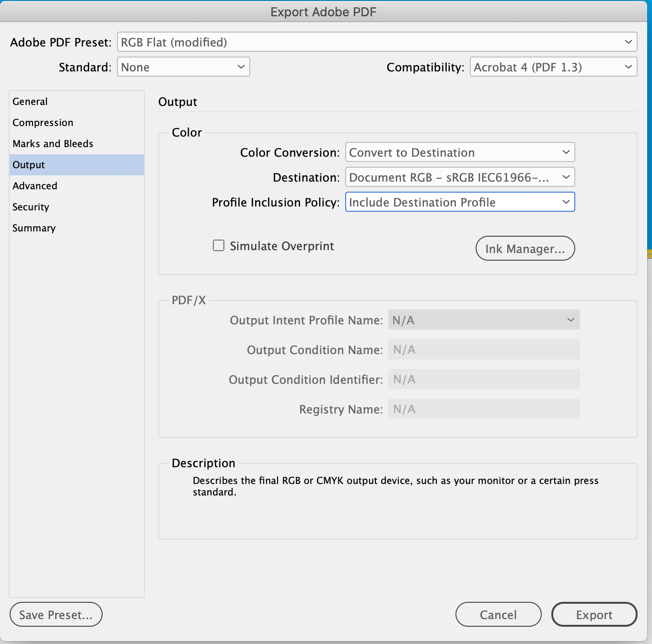
Task: Open the Standard dropdown
Action: (184, 67)
